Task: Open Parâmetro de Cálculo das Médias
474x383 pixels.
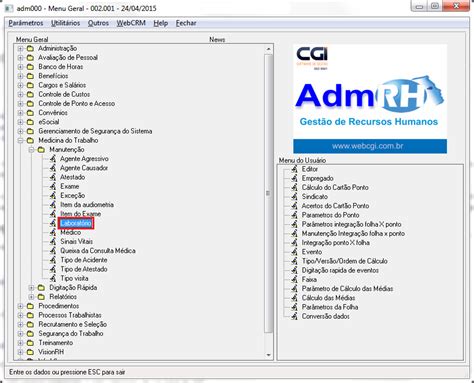Action: 348,289
